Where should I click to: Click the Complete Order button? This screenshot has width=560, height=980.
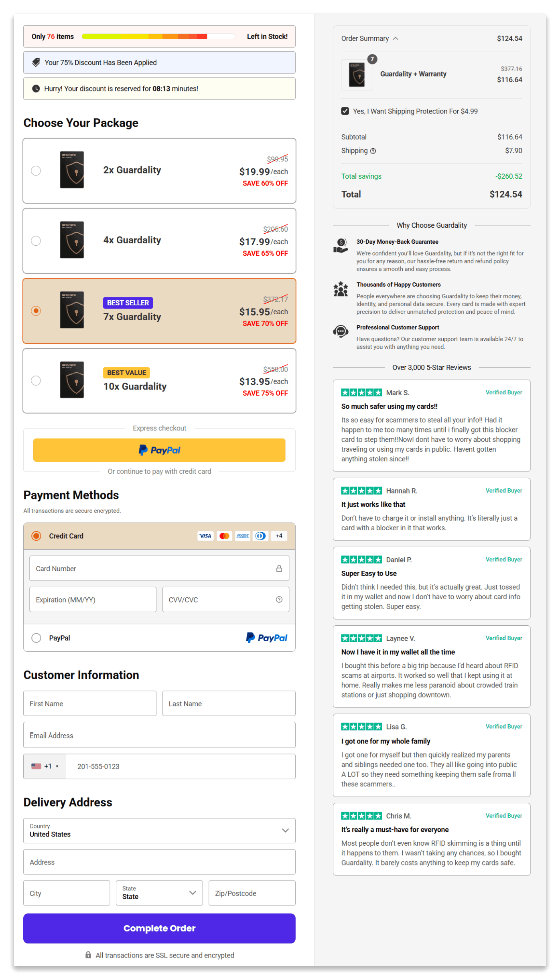[x=159, y=928]
